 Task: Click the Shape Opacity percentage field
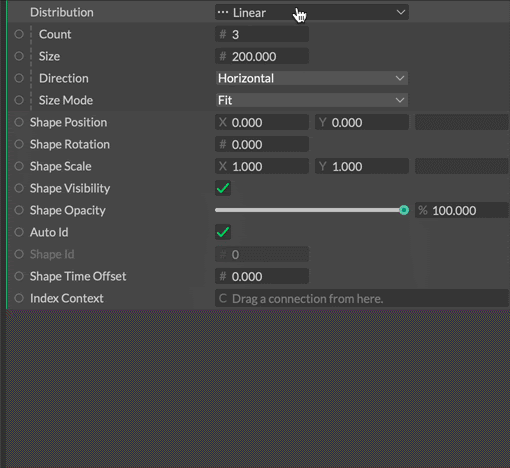(462, 210)
